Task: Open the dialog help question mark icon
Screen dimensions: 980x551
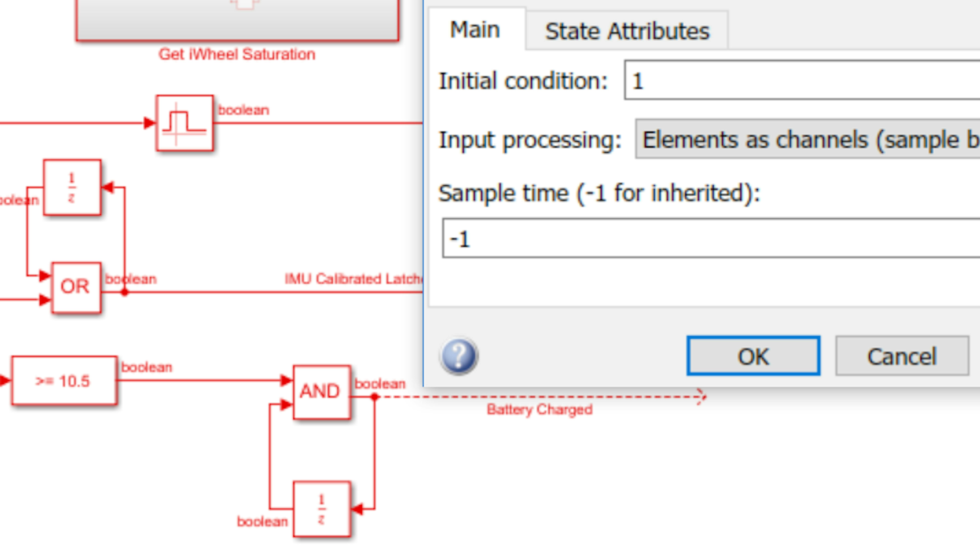Action: (459, 356)
